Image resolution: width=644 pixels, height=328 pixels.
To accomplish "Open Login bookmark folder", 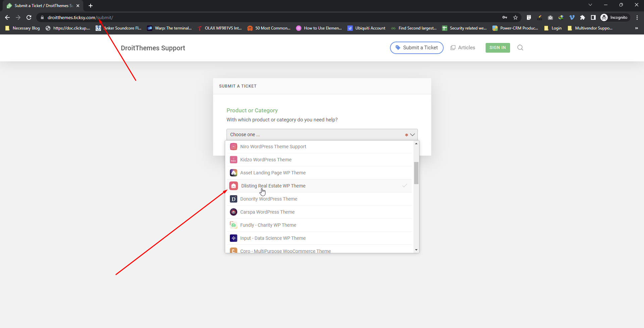I will tap(553, 28).
